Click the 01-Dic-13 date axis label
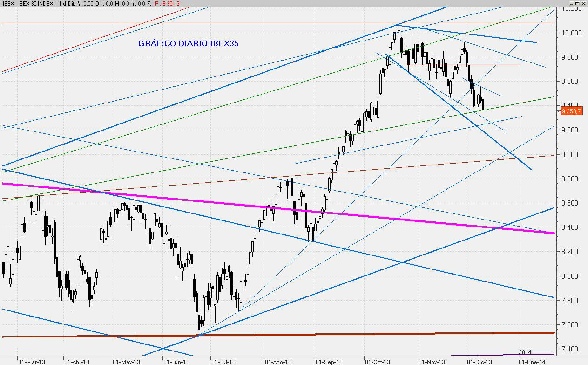This screenshot has width=588, height=365. [x=479, y=361]
